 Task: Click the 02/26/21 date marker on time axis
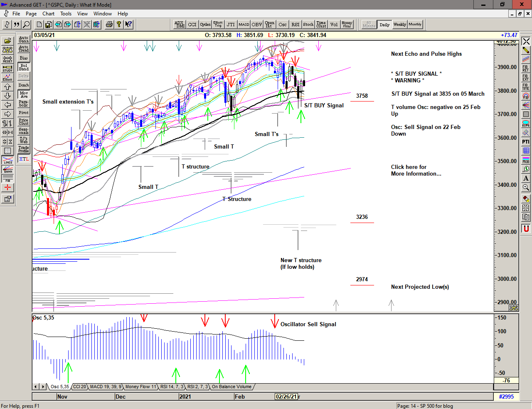click(x=286, y=397)
